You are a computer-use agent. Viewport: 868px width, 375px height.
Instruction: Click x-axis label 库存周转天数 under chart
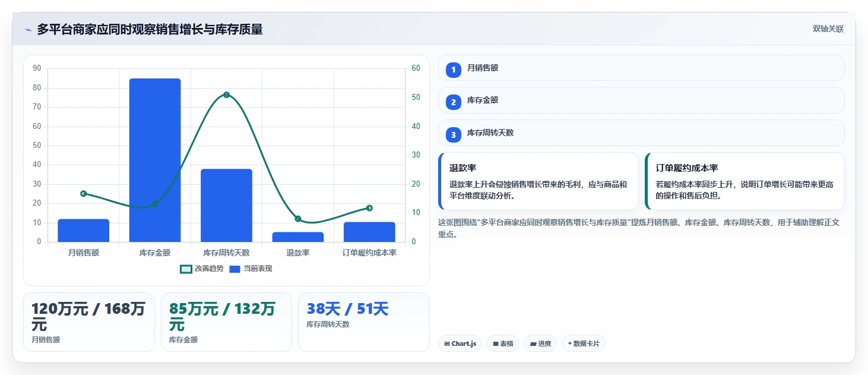(x=226, y=253)
